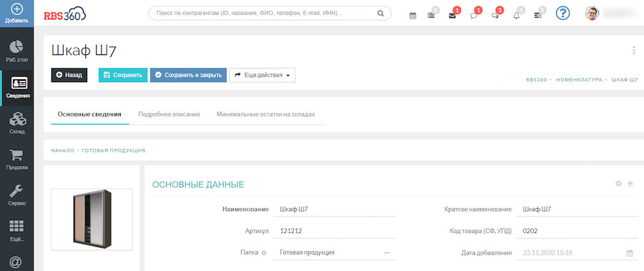Open the Склад warehouse section

coord(17,123)
